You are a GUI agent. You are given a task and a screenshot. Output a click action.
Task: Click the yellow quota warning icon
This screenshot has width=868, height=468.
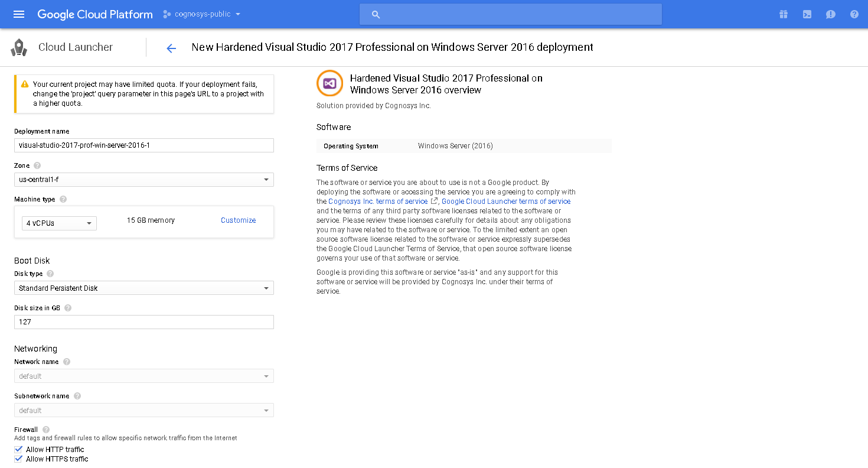pos(25,84)
